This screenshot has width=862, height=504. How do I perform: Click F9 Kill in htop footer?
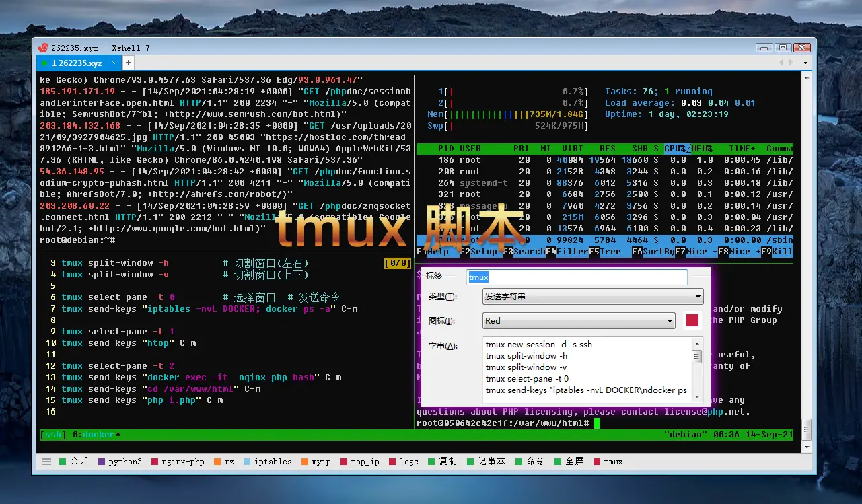point(777,252)
